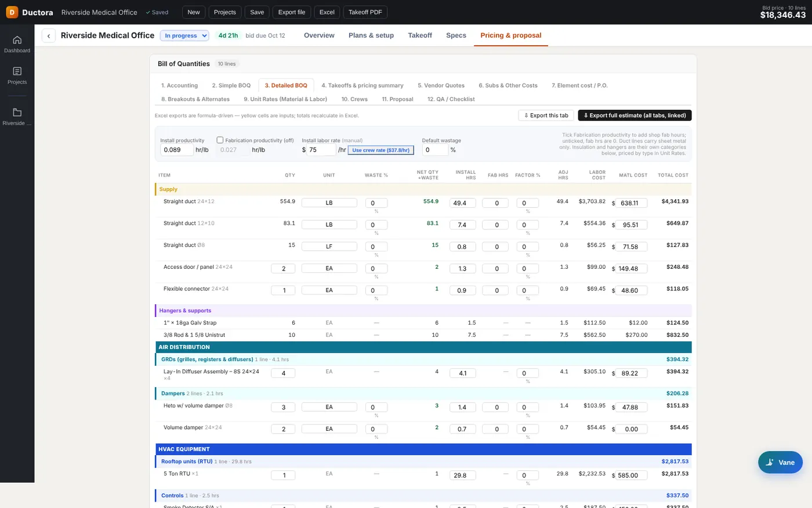Click the AIR DISTRIBUTION section bar
This screenshot has width=812, height=508.
click(x=423, y=347)
